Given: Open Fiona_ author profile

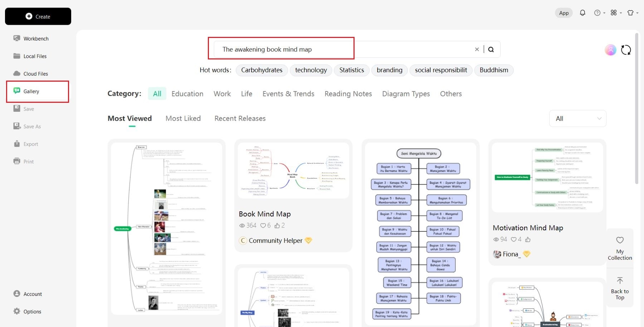Looking at the screenshot, I should pyautogui.click(x=512, y=254).
